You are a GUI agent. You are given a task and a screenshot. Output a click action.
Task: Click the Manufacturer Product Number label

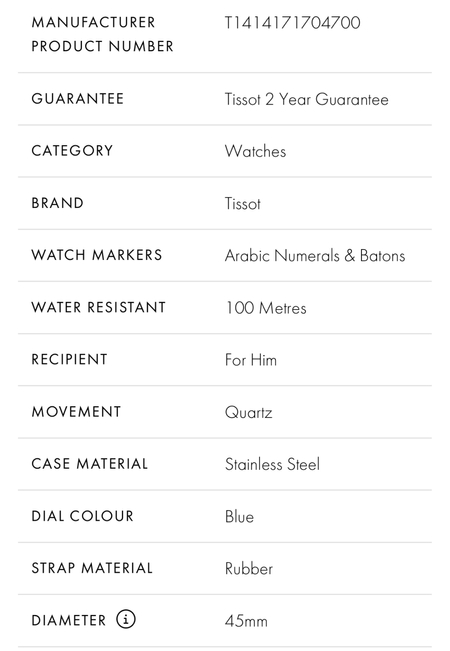pos(103,34)
